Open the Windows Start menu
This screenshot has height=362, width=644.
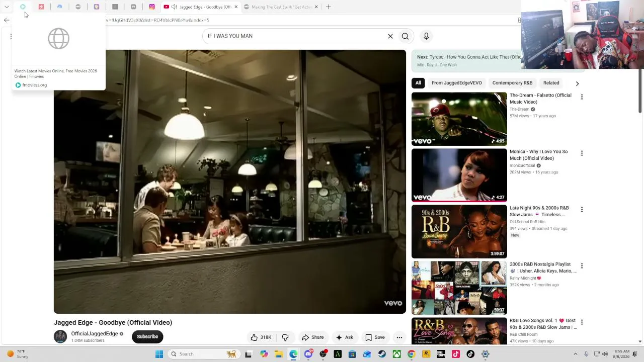click(159, 354)
